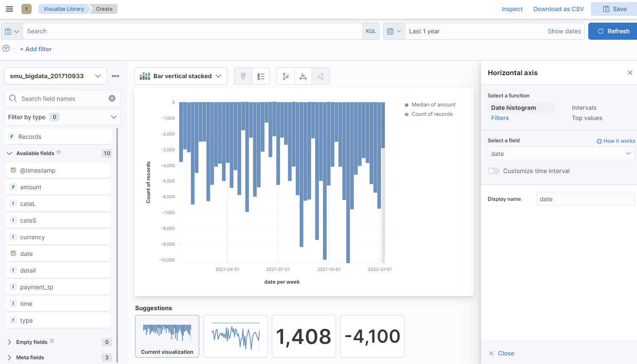Open right axis settings icon
637x364 pixels.
point(321,76)
